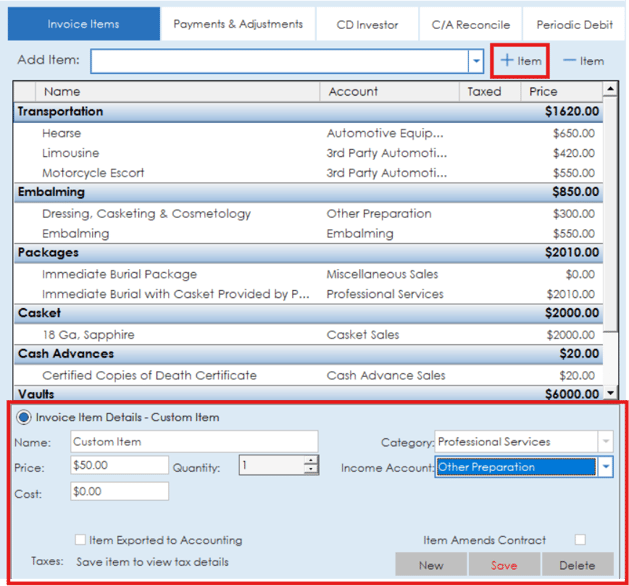Viewport: 629px width, 586px height.
Task: Sort by the Account column header
Action: (353, 92)
